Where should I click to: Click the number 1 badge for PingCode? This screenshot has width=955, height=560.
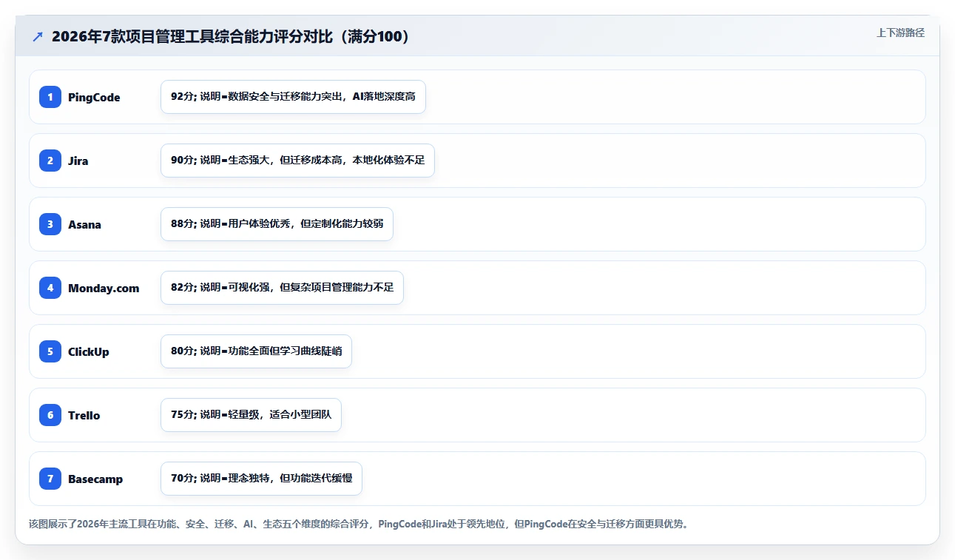tap(50, 97)
